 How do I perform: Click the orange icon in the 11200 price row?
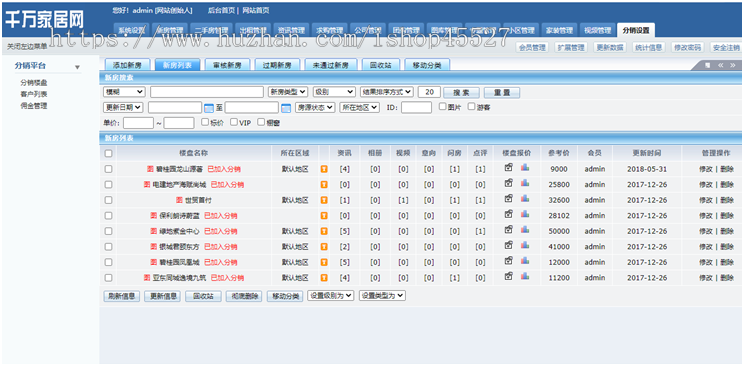[x=324, y=278]
